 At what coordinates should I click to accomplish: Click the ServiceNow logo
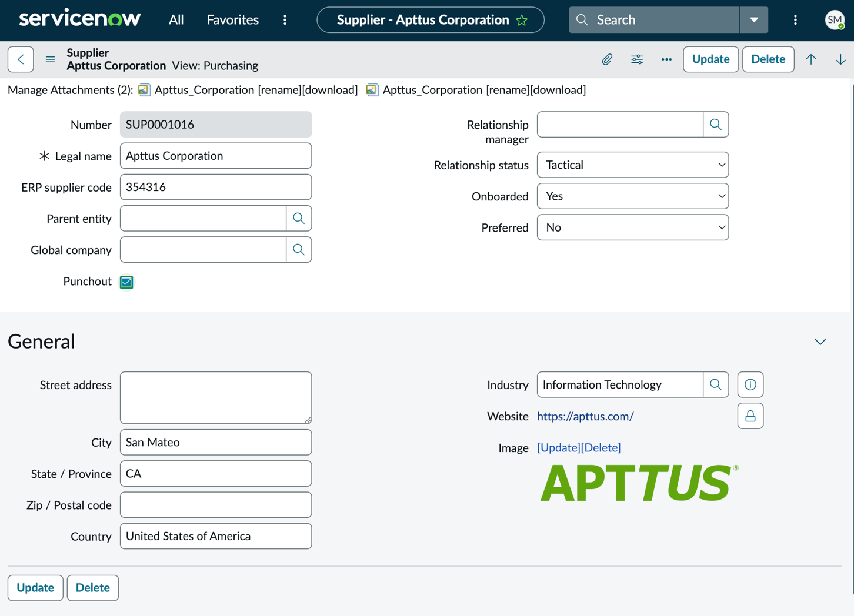[x=80, y=19]
